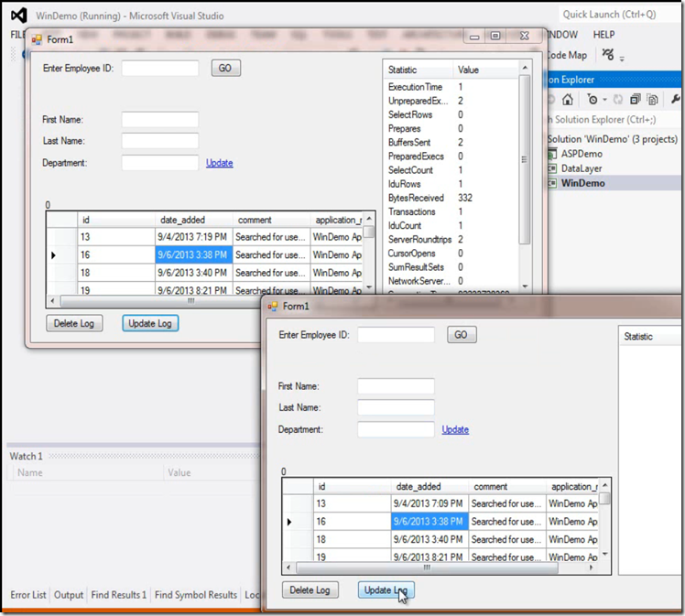Click back Form1 grid horizontal scroll-left arrow

pyautogui.click(x=53, y=301)
